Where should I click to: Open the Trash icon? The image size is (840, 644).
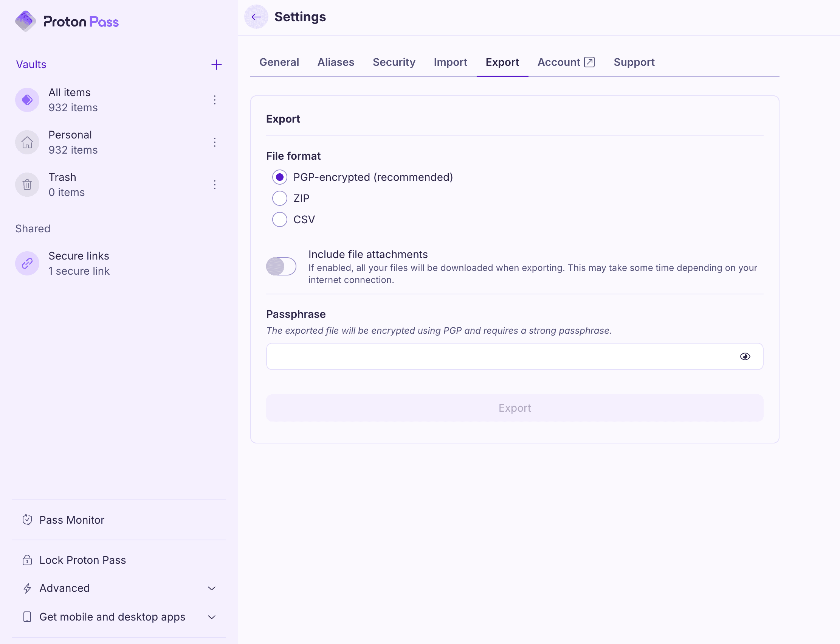[x=27, y=184]
